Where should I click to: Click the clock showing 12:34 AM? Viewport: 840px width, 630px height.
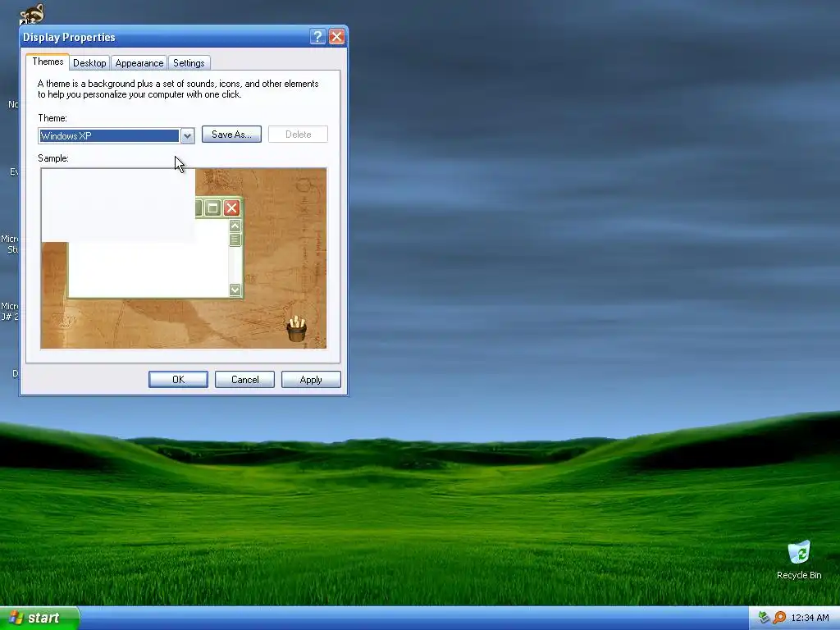pyautogui.click(x=810, y=618)
